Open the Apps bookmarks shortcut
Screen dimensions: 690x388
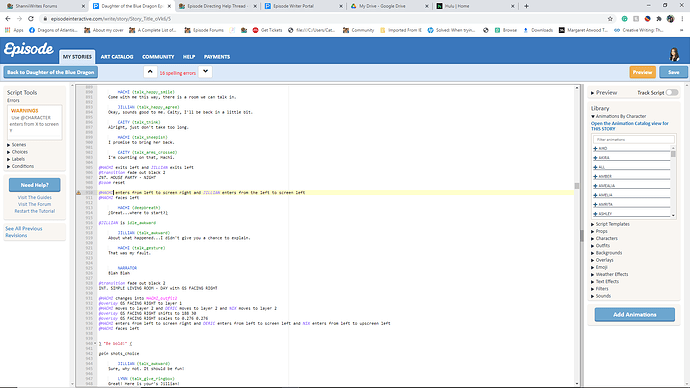[14, 30]
